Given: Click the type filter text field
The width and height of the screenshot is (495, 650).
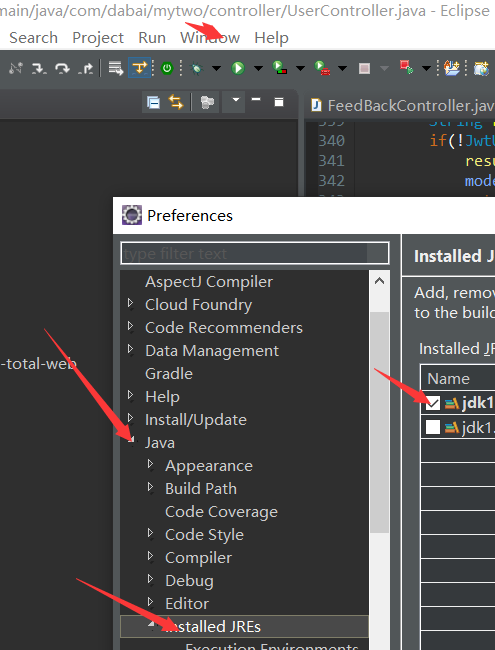Looking at the screenshot, I should click(255, 253).
